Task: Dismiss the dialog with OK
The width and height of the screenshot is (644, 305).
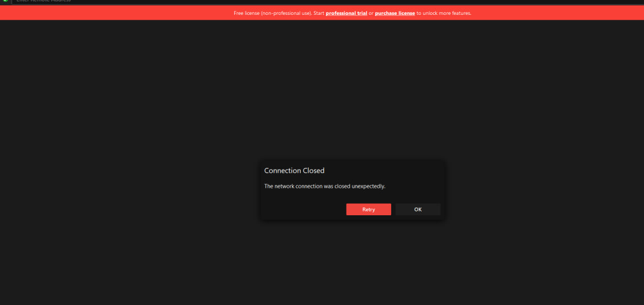Action: 418,209
